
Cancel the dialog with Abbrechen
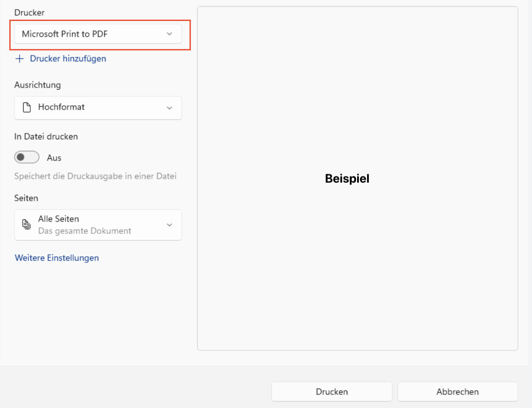point(457,391)
